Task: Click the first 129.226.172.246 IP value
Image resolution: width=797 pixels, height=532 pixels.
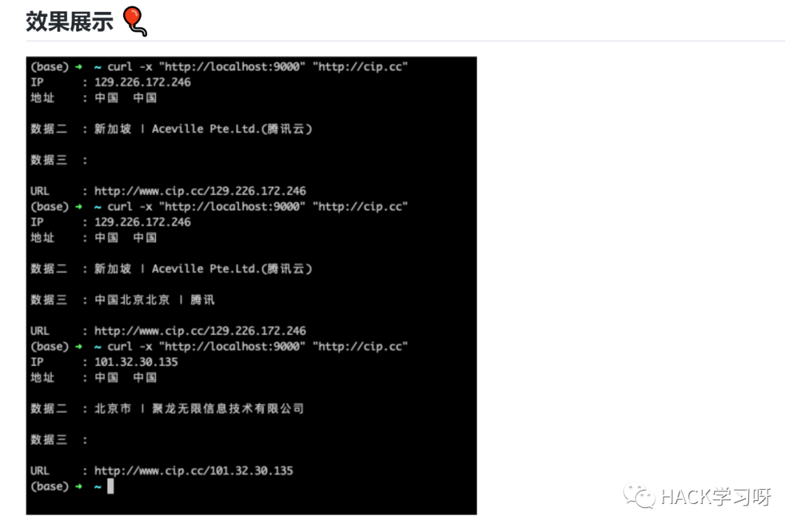Action: (x=143, y=83)
